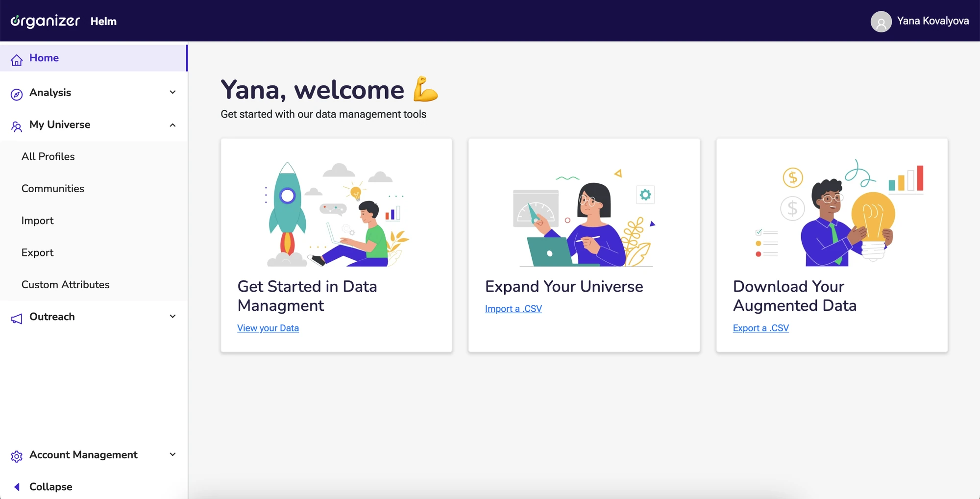
Task: Expand the Analysis section chevron
Action: pyautogui.click(x=172, y=92)
